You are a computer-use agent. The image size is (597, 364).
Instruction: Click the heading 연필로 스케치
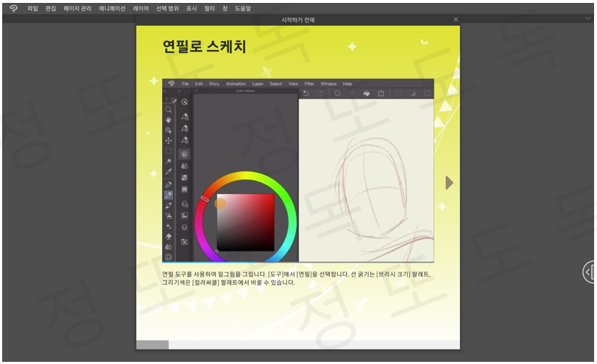(x=205, y=46)
